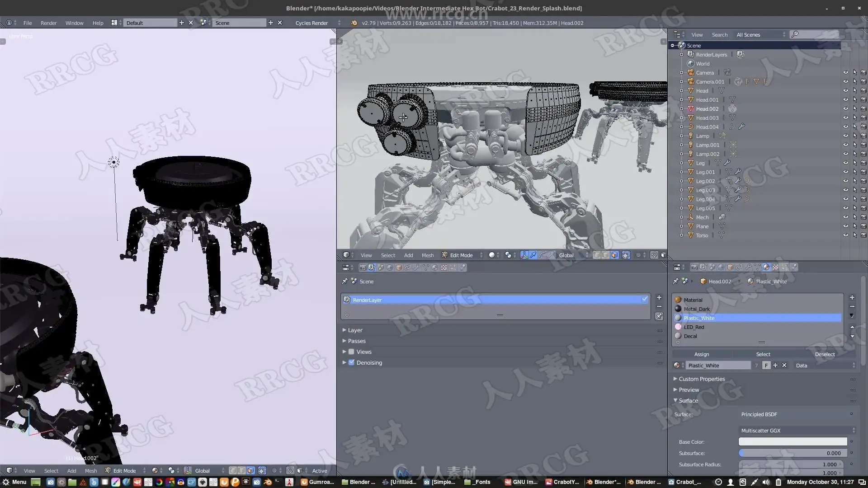The width and height of the screenshot is (868, 488).
Task: Open Multiscatter GGX distribution dropdown
Action: pos(797,430)
